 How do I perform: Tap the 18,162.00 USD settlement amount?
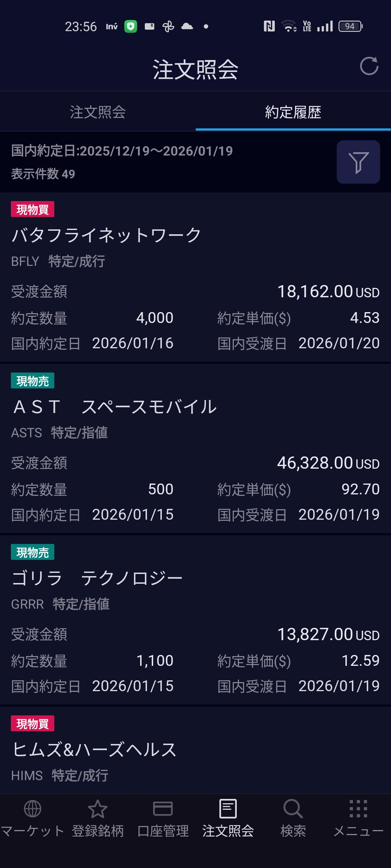pos(328,292)
